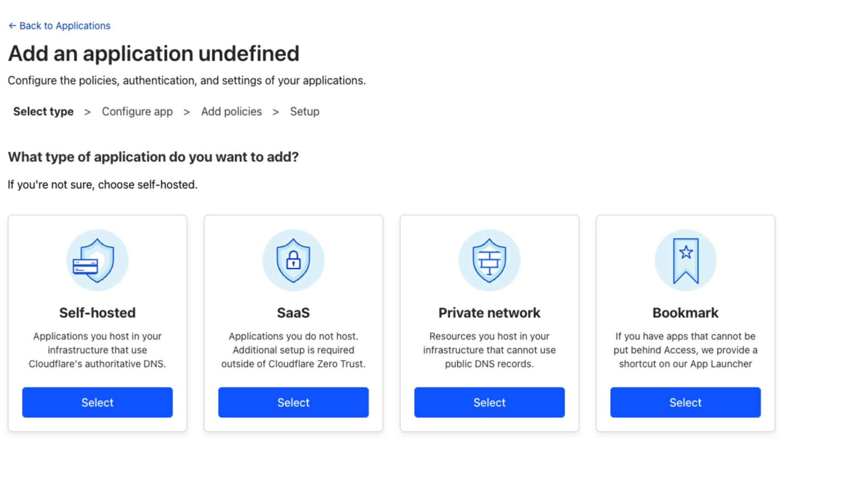Image resolution: width=857 pixels, height=504 pixels.
Task: Choose Select under the Bookmark card
Action: tap(686, 402)
